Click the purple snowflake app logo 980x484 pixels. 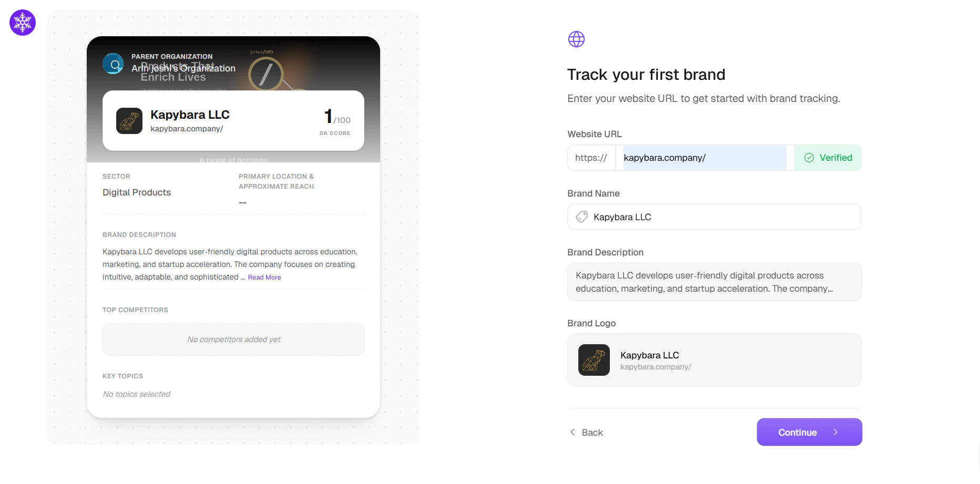[22, 23]
